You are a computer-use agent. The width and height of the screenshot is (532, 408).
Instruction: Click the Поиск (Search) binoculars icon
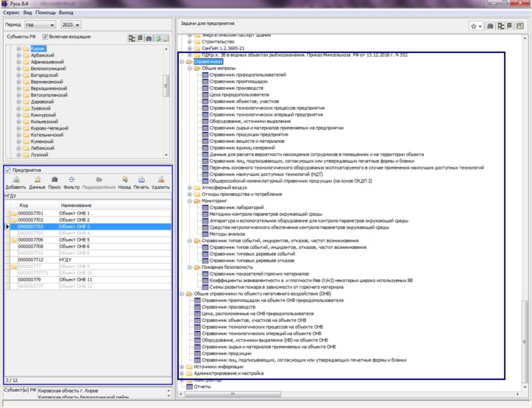55,180
